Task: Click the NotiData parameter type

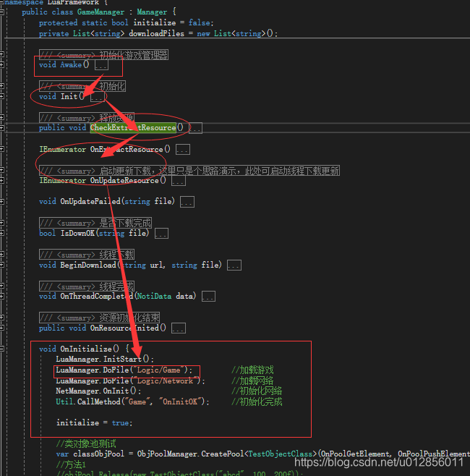Action: (154, 297)
